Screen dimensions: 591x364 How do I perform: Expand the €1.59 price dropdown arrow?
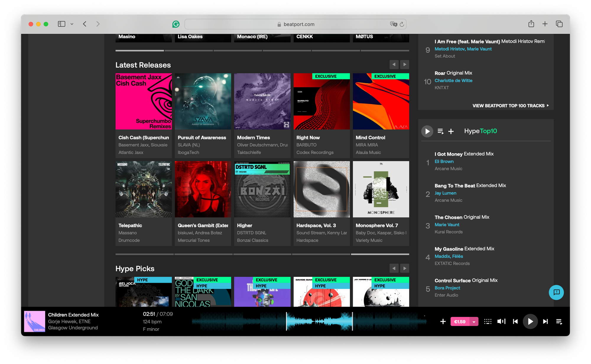474,322
